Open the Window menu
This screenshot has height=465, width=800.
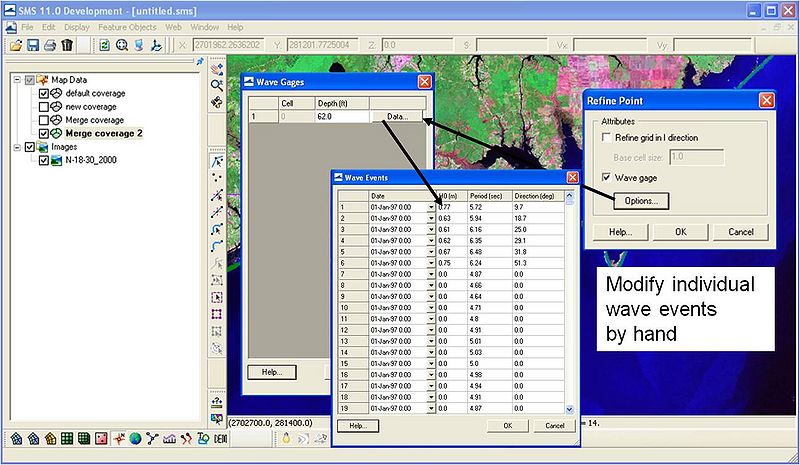coord(204,27)
